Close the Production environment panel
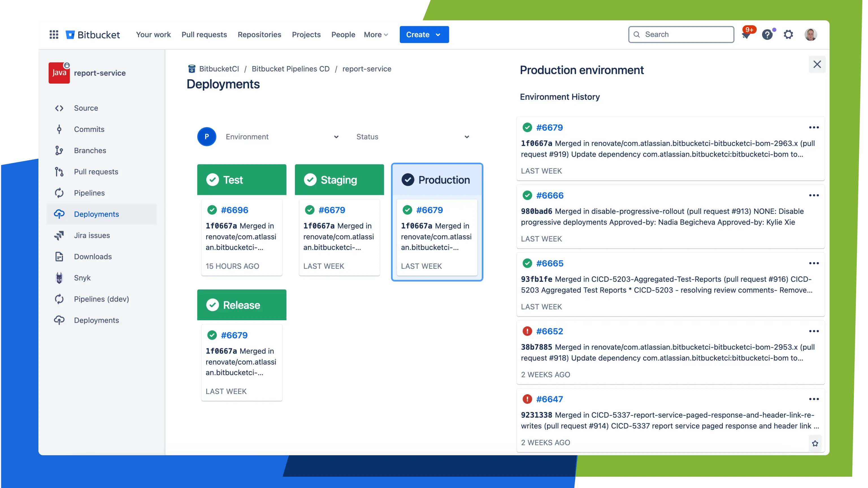 [817, 64]
